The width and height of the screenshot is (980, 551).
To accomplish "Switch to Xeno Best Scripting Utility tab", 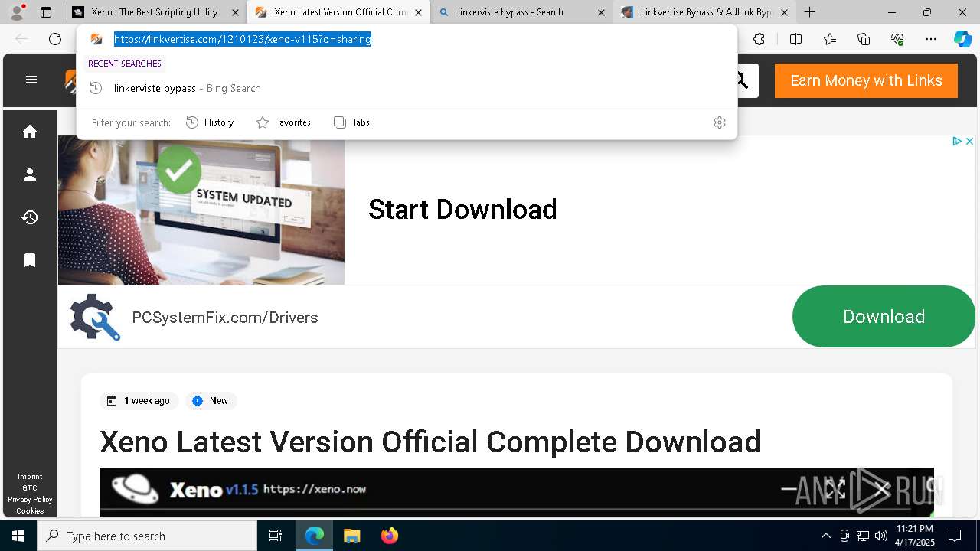I will [x=156, y=12].
